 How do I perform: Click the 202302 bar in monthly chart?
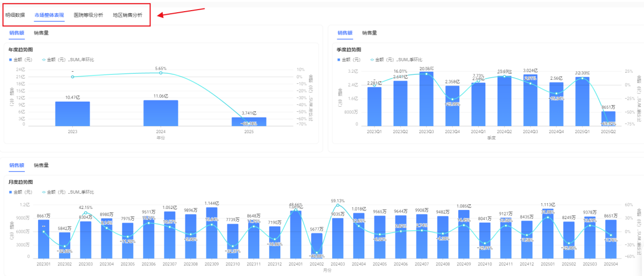(x=65, y=245)
